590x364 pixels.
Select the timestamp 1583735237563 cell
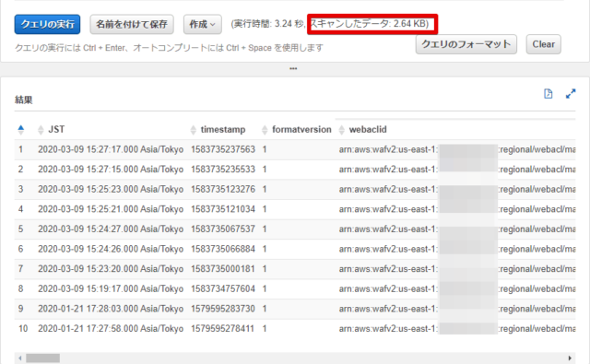tap(223, 149)
